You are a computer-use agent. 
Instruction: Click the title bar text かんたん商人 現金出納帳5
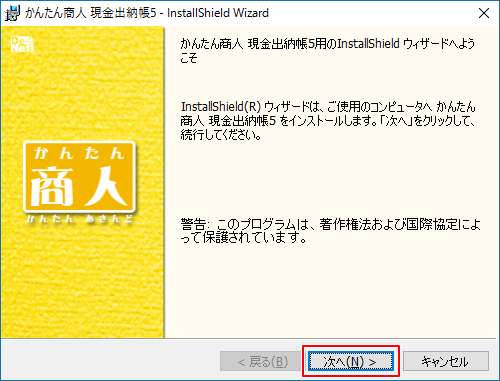(x=90, y=13)
